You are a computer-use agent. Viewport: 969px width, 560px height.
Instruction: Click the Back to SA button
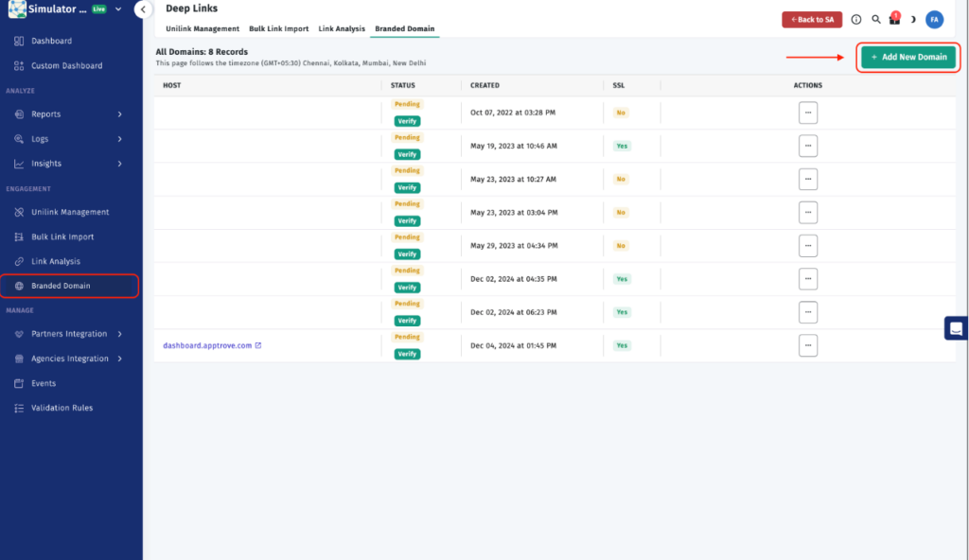tap(812, 20)
